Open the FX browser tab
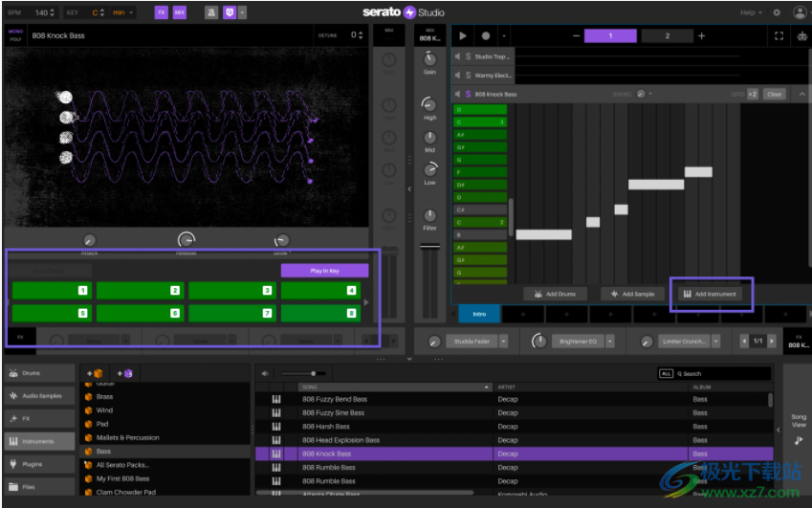The width and height of the screenshot is (812, 508). click(x=40, y=418)
